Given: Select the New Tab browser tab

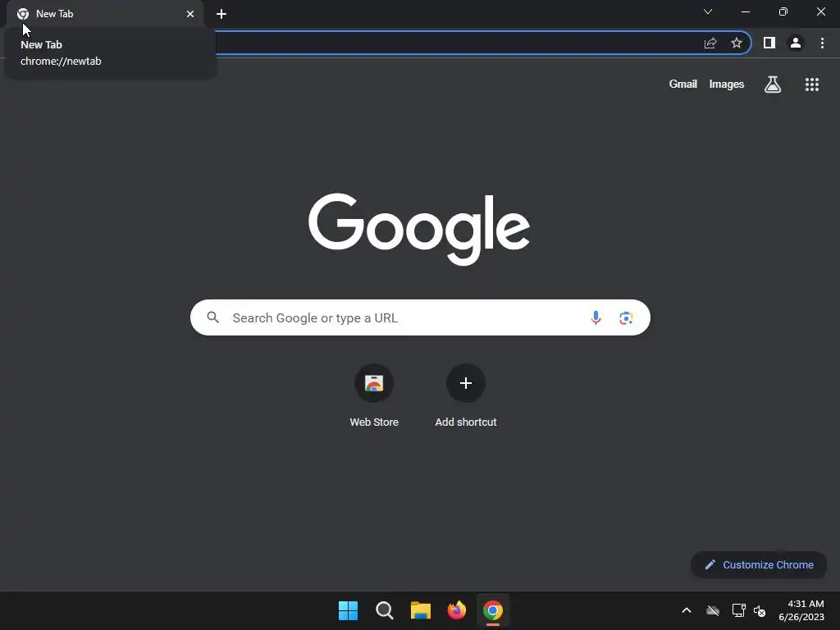Looking at the screenshot, I should point(105,14).
